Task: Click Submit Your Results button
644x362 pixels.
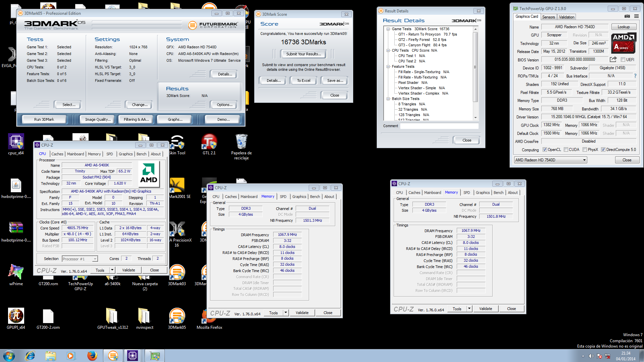Action: coord(303,54)
